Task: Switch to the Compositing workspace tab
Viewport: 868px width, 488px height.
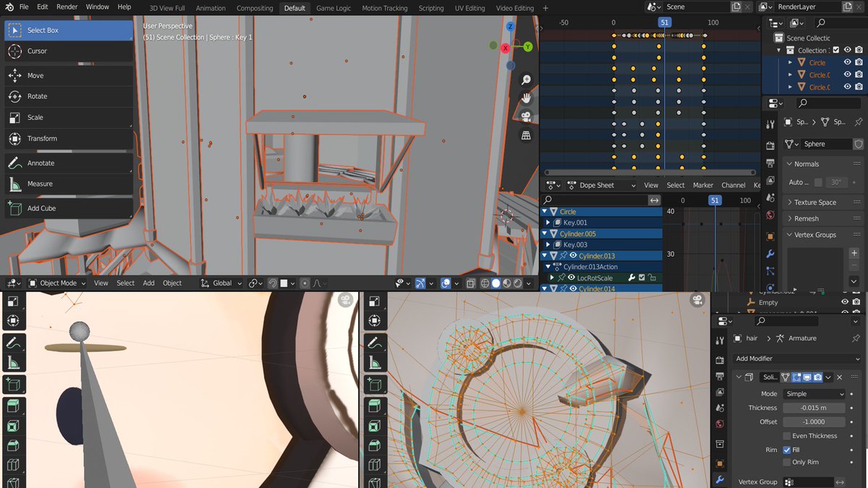Action: [255, 8]
